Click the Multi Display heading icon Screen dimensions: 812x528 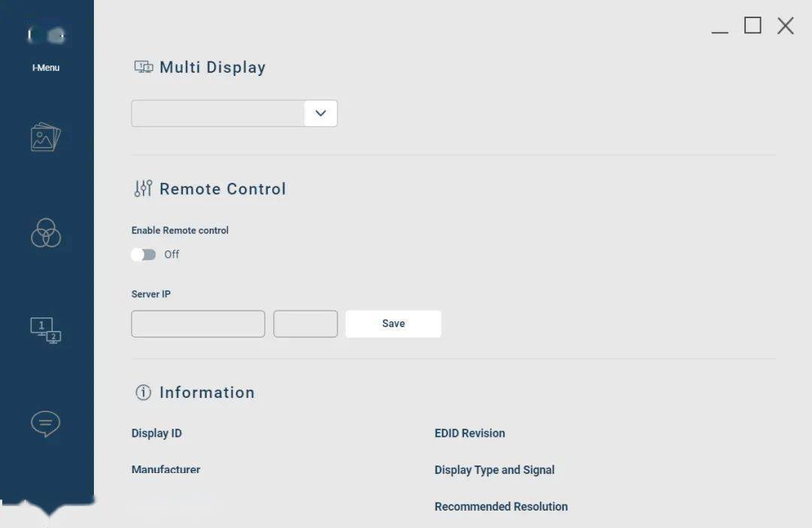143,67
